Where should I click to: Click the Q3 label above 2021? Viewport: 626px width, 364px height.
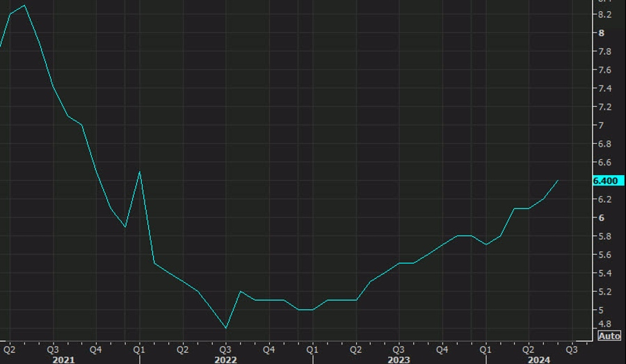pos(53,349)
